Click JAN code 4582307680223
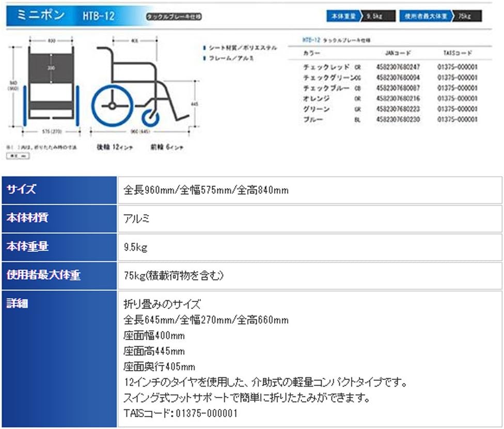504x429 pixels. coord(398,109)
